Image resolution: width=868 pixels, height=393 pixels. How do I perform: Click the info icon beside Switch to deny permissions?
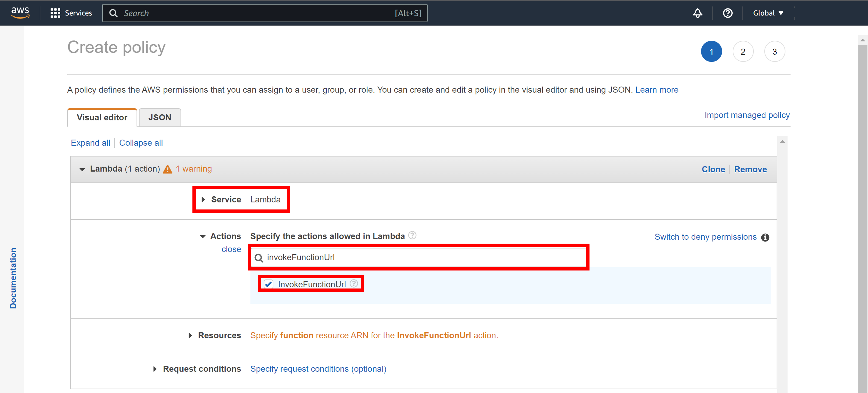[x=765, y=237]
